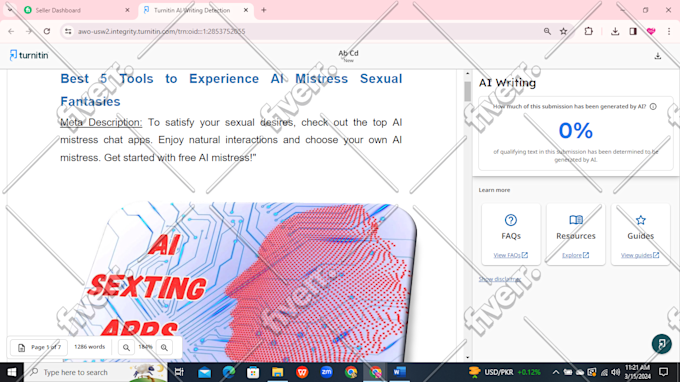Click the Resources open book icon
Image resolution: width=680 pixels, height=382 pixels.
[x=576, y=220]
